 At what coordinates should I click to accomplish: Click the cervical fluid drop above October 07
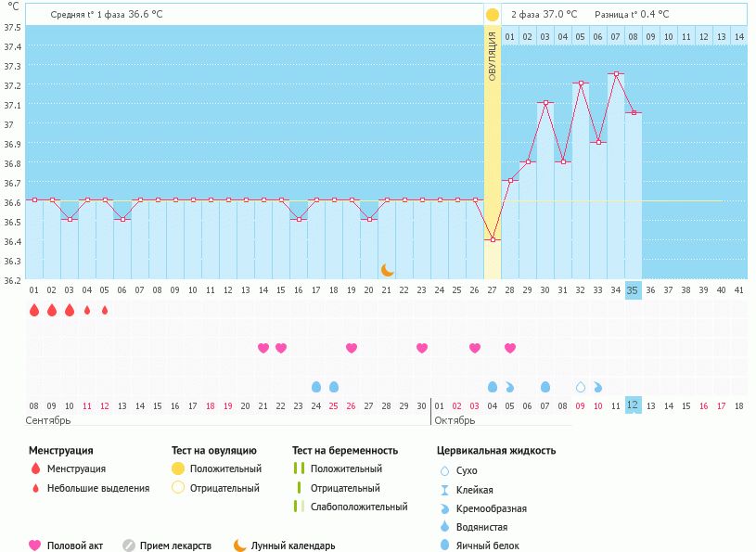click(x=545, y=386)
